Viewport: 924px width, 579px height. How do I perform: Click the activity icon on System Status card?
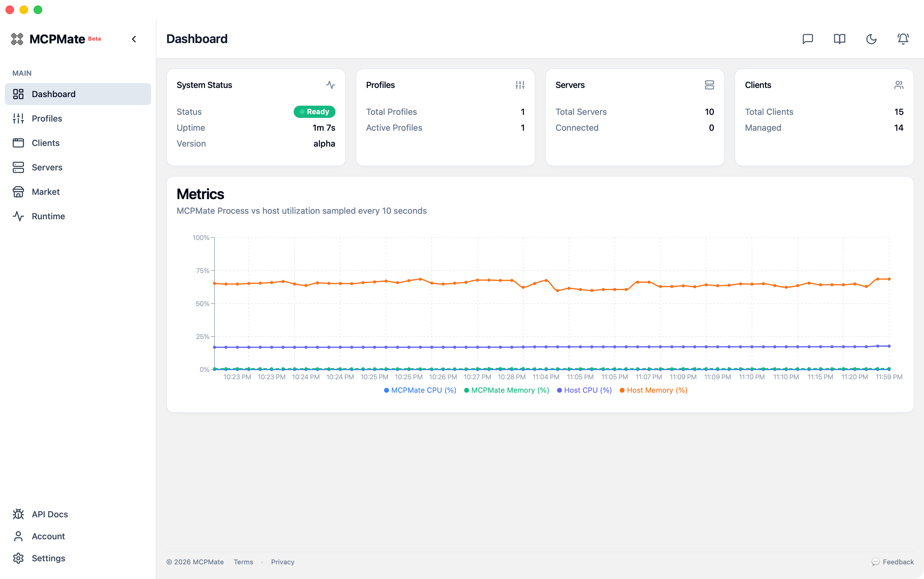pos(330,85)
